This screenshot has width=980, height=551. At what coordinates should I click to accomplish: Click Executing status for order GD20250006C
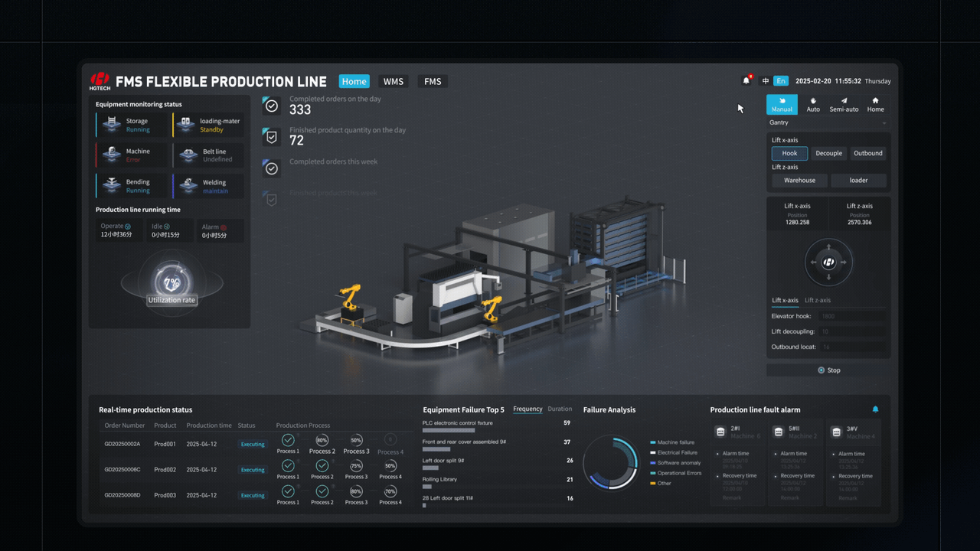click(253, 470)
